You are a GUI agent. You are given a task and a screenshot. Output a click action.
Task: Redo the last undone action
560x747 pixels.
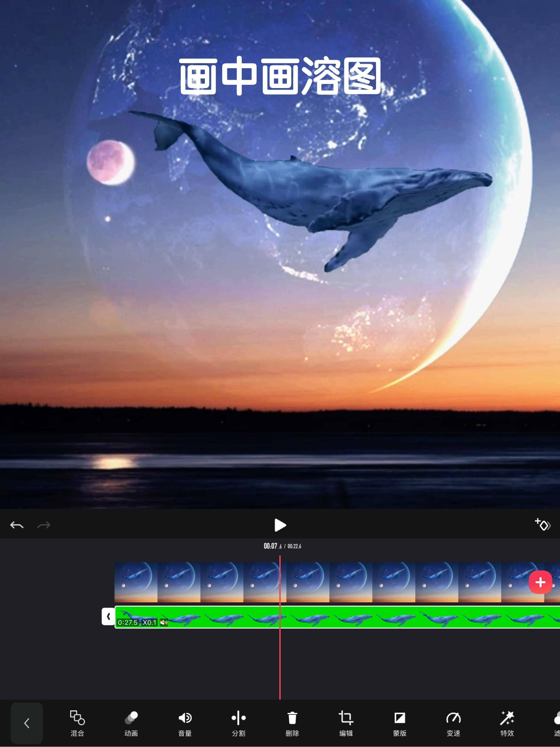43,525
